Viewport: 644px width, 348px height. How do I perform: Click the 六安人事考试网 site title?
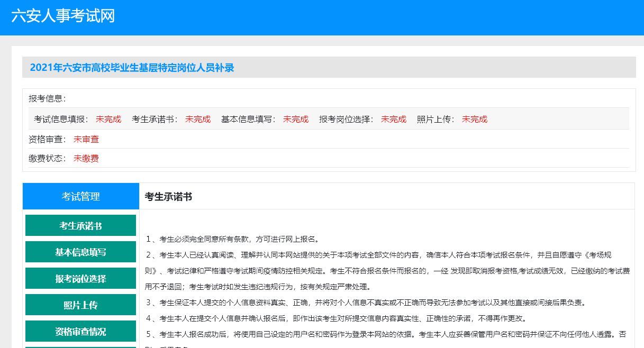click(x=63, y=16)
